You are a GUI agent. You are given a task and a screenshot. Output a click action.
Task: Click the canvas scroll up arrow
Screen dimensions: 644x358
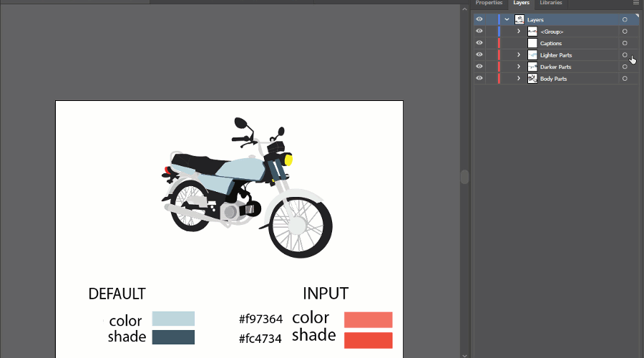coord(464,9)
